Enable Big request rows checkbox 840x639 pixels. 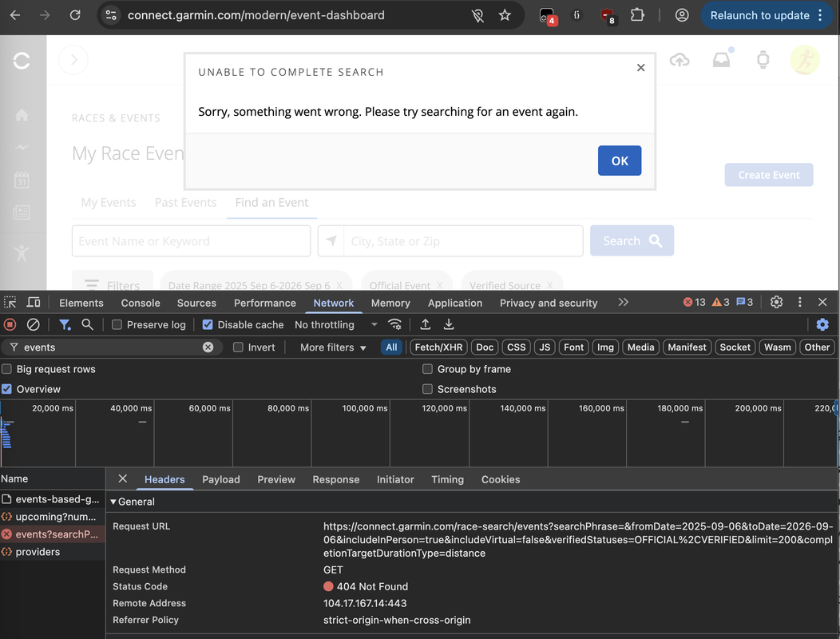coord(6,369)
